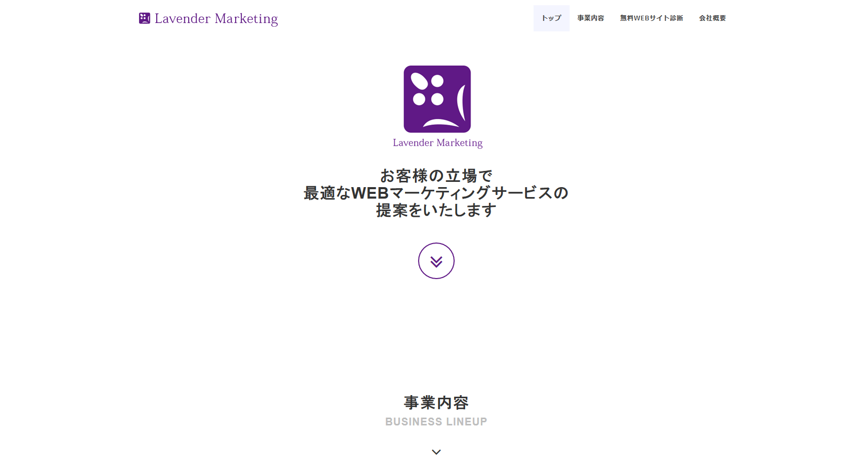Click Lavender Marketing caption beneath large logo
Image resolution: width=868 pixels, height=473 pixels.
tap(437, 143)
